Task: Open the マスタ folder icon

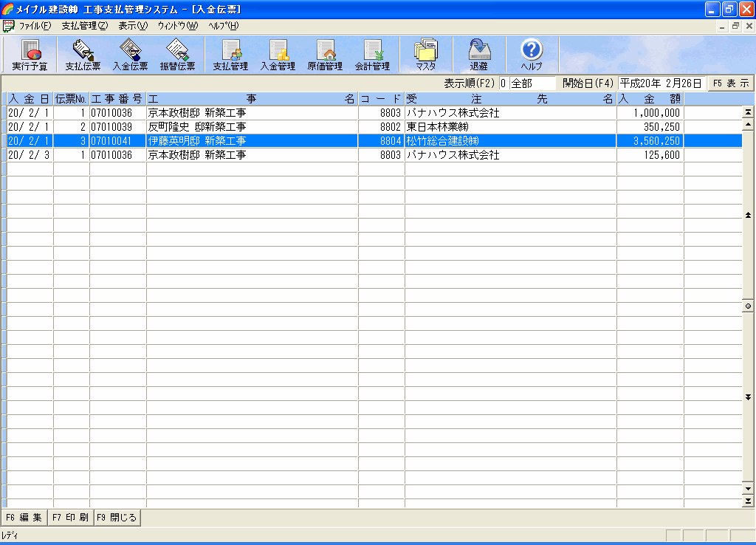Action: pos(425,55)
